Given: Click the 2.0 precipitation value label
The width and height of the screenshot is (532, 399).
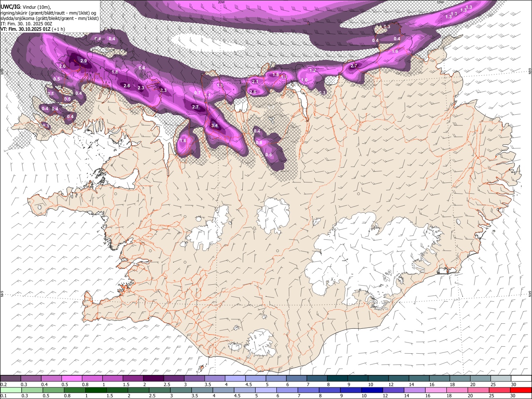Looking at the screenshot, I should 62,66.
